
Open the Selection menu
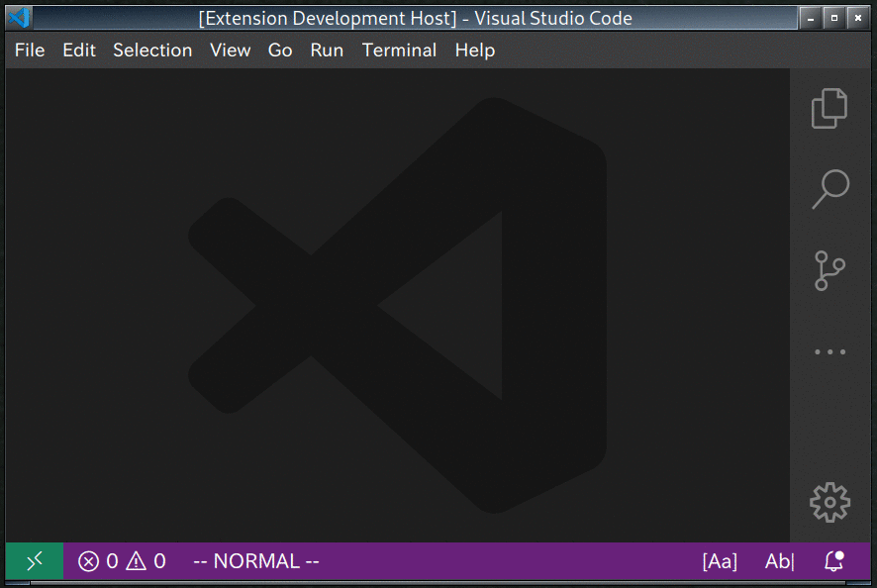point(152,50)
